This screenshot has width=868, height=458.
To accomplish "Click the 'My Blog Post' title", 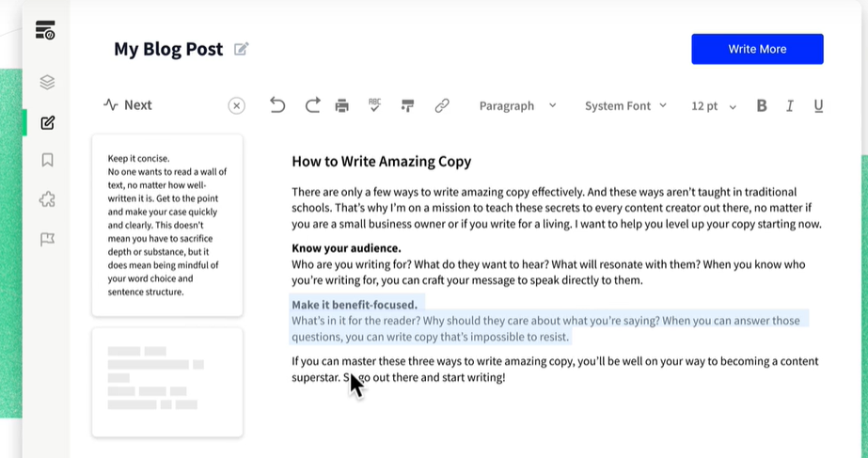I will point(168,49).
